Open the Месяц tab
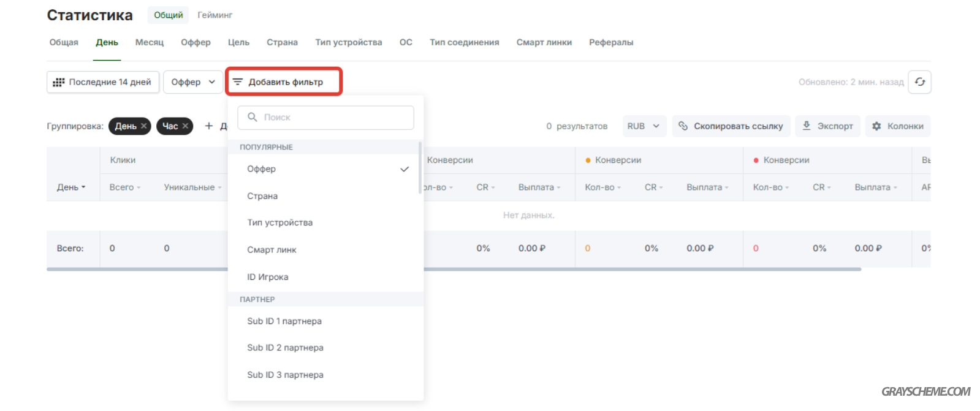 pos(150,42)
